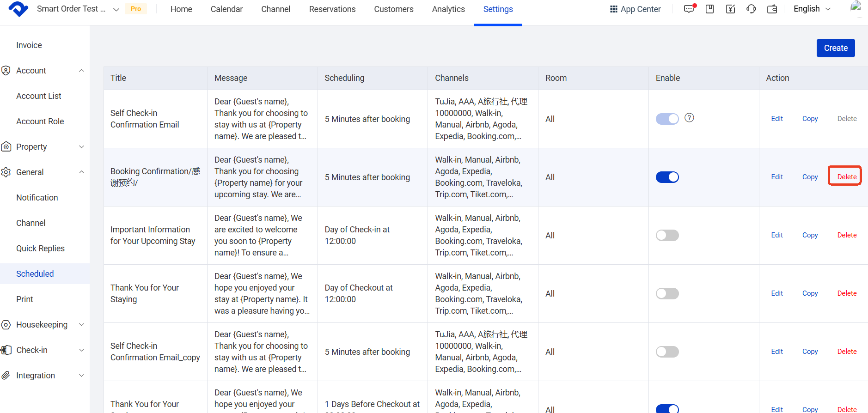Delete the Booking Confirmation scheduled message

[846, 177]
